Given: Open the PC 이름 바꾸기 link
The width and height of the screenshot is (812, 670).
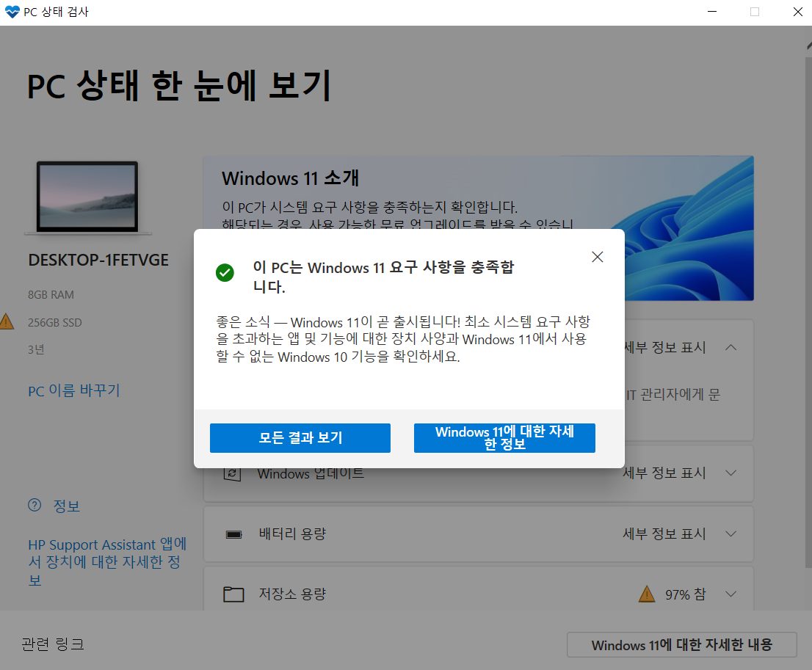Looking at the screenshot, I should point(74,390).
